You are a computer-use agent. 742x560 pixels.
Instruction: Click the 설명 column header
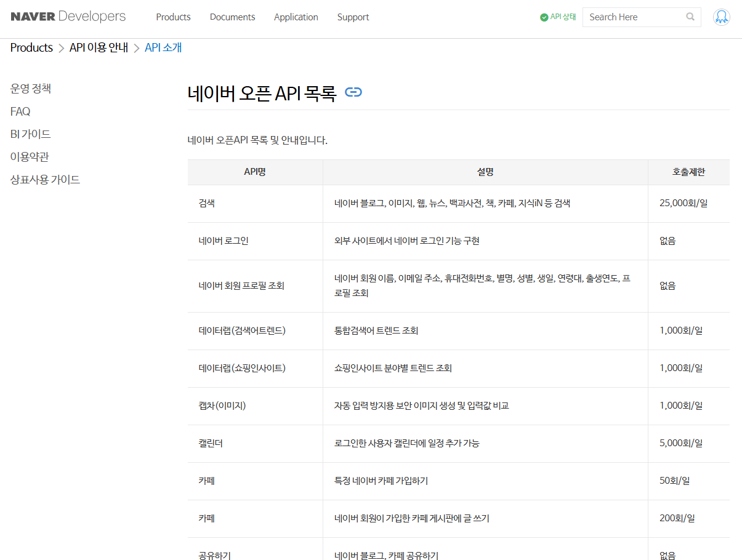click(x=485, y=172)
